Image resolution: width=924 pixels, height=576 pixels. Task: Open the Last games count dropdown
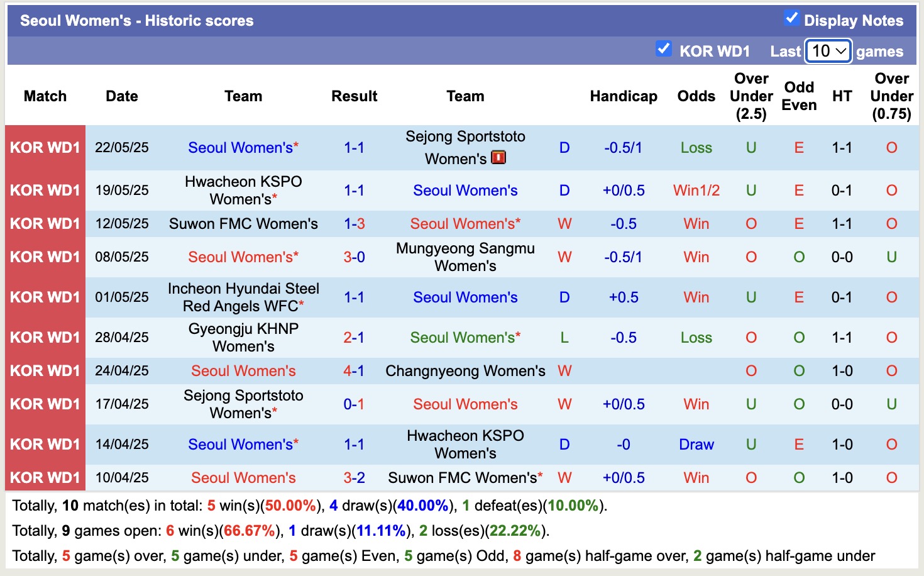(828, 51)
